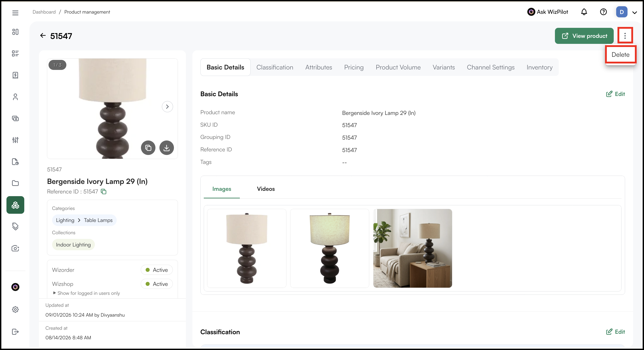This screenshot has height=350, width=644.
Task: Switch to the Inventory tab
Action: [x=540, y=67]
